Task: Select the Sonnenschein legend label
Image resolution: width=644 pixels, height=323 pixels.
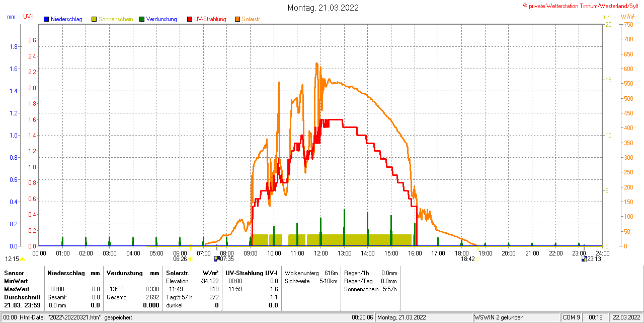Action: pyautogui.click(x=116, y=19)
